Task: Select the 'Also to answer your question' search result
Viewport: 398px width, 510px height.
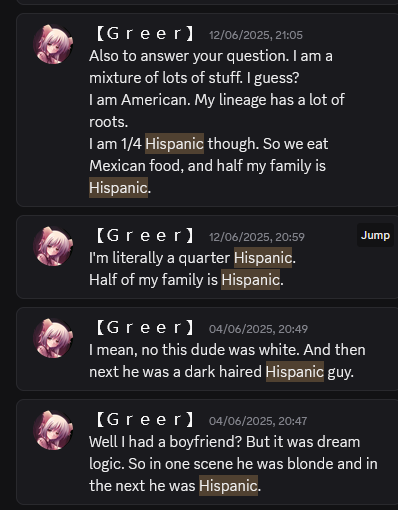Action: pos(207,110)
